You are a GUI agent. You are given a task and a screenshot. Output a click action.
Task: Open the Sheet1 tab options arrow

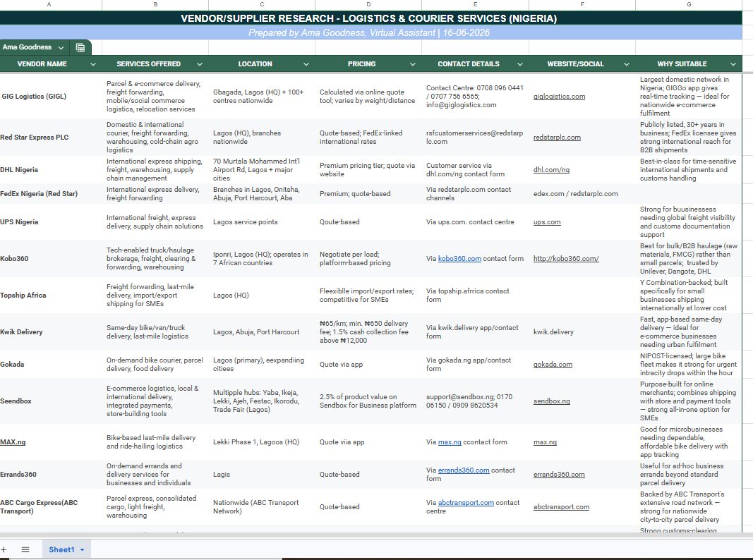pos(82,550)
